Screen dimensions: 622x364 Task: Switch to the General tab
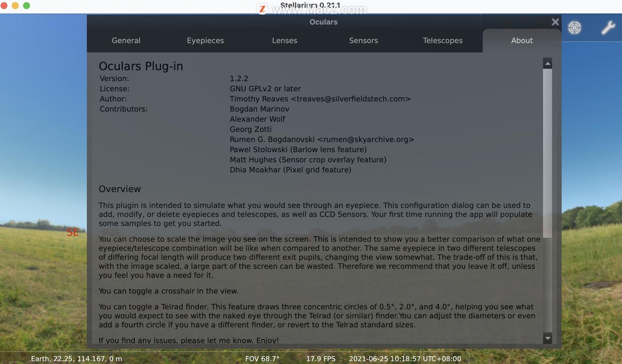tap(126, 41)
